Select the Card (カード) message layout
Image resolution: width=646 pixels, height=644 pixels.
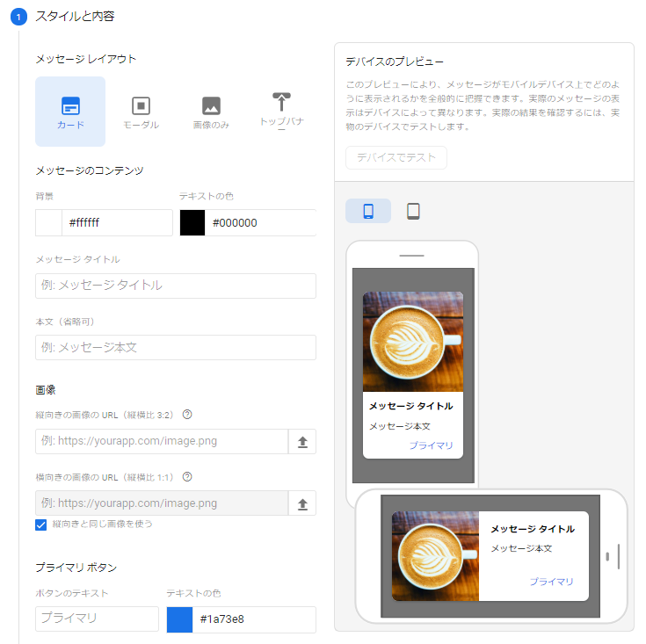click(x=70, y=112)
